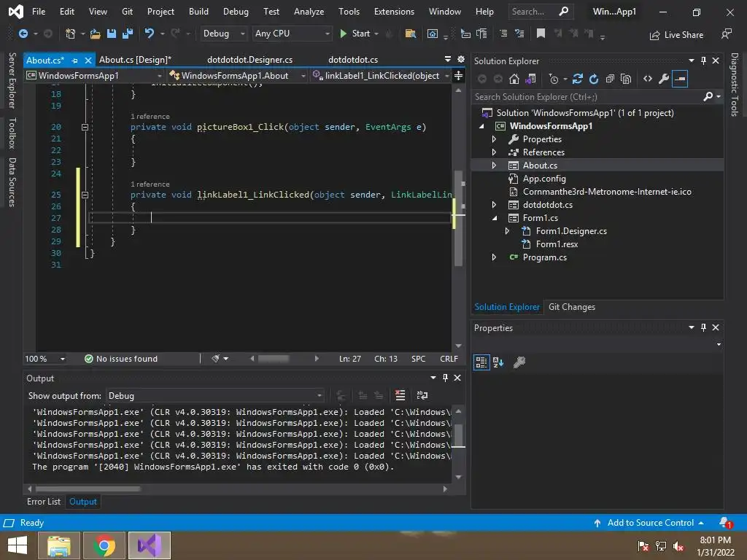
Task: Toggle word wrap in Output window
Action: pos(422,395)
